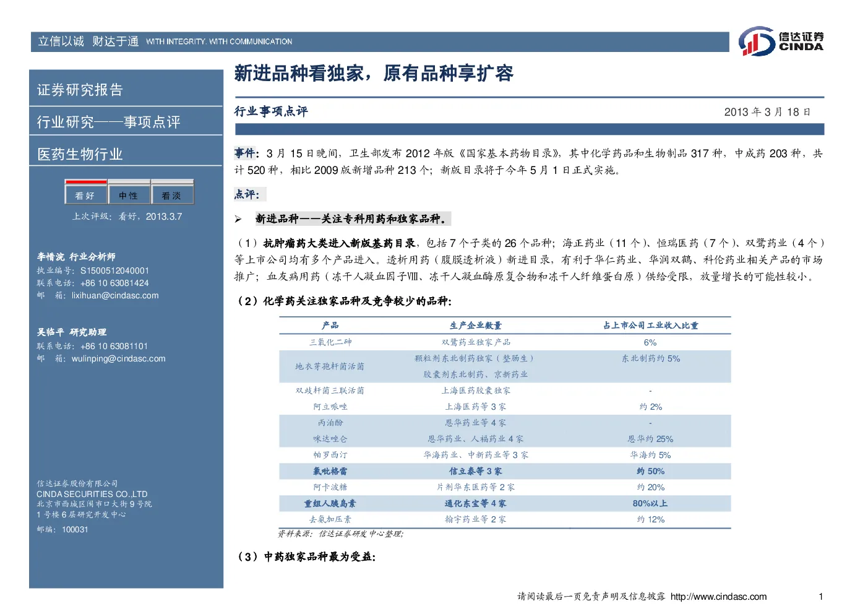Click table cell 三氧化二砷
The height and width of the screenshot is (614, 868).
click(330, 342)
